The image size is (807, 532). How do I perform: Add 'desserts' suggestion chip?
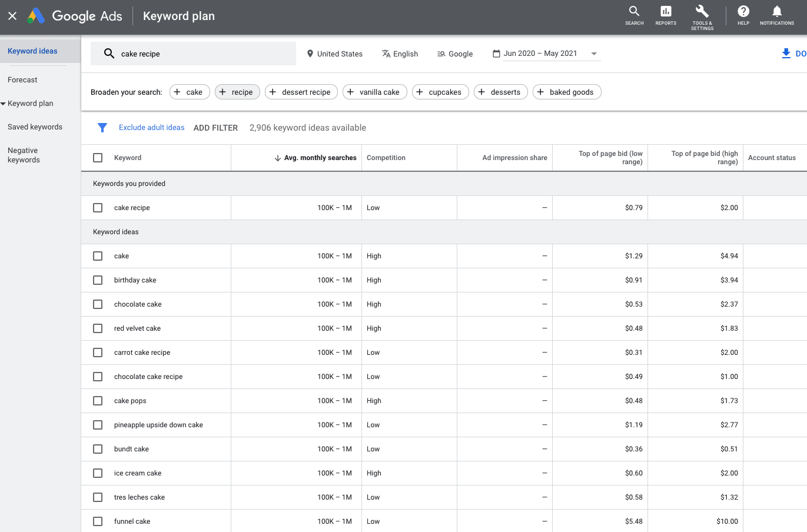point(501,92)
